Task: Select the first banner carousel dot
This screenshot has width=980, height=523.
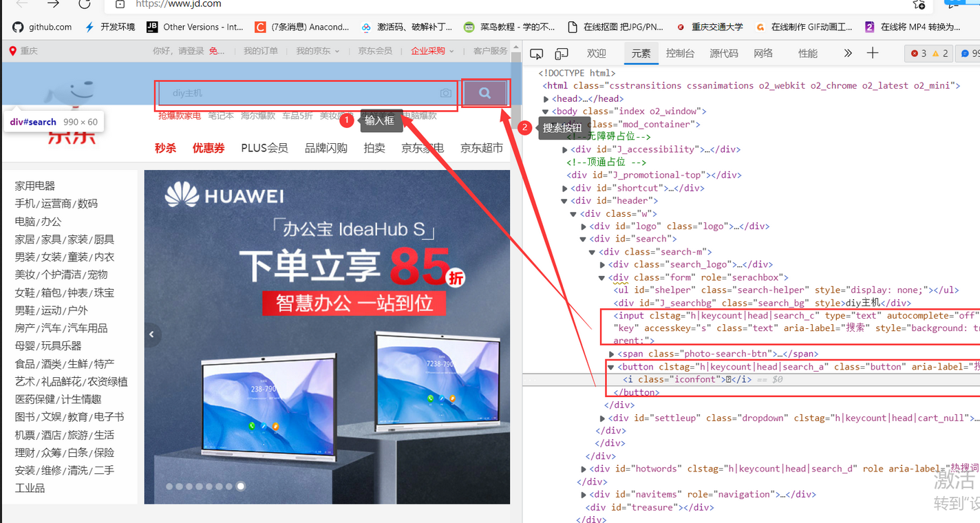Action: click(170, 486)
